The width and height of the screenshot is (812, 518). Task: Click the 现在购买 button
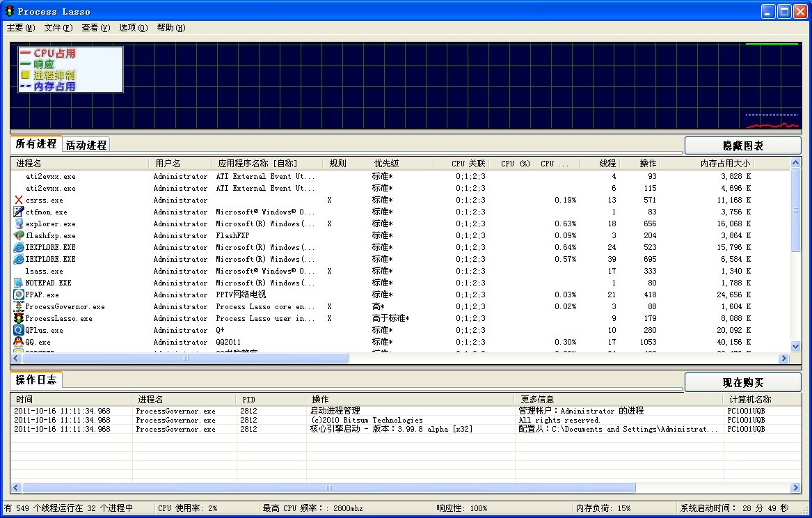point(742,382)
